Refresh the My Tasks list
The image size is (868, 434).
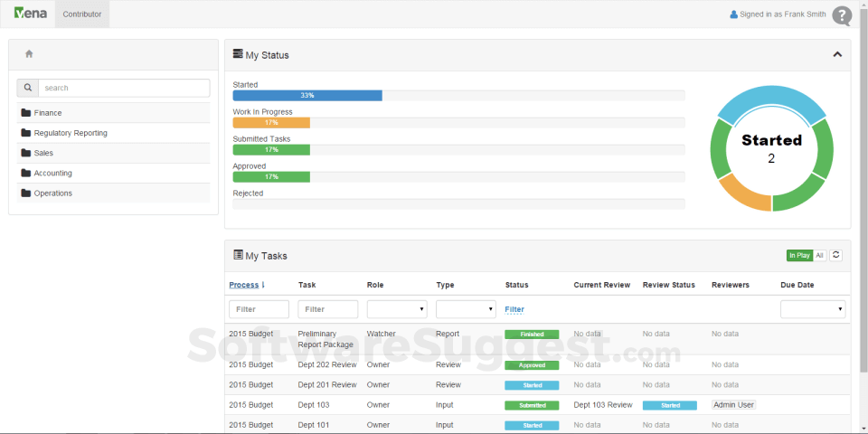pos(835,255)
